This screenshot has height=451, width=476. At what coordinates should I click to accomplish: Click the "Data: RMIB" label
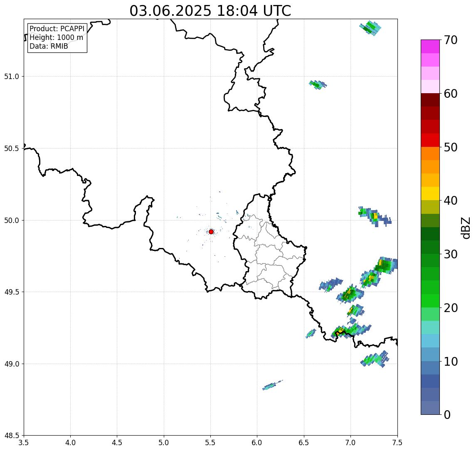coord(49,46)
